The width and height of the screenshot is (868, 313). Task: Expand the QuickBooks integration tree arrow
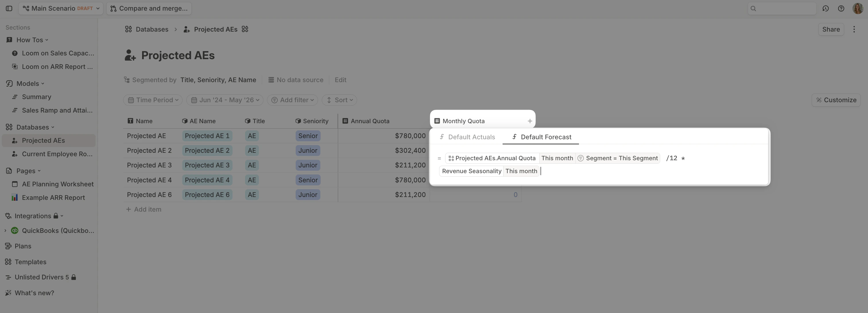click(5, 231)
